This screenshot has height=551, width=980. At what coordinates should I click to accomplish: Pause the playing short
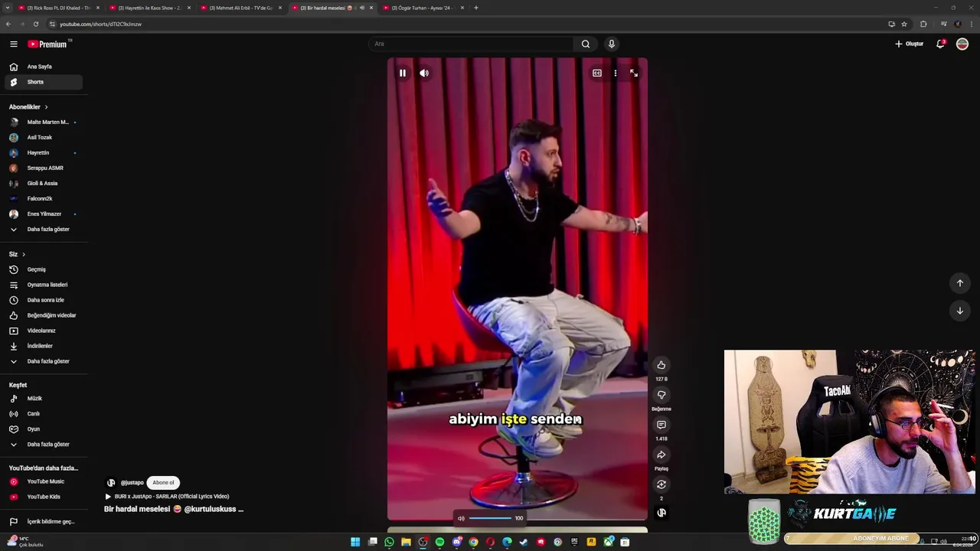click(x=403, y=73)
